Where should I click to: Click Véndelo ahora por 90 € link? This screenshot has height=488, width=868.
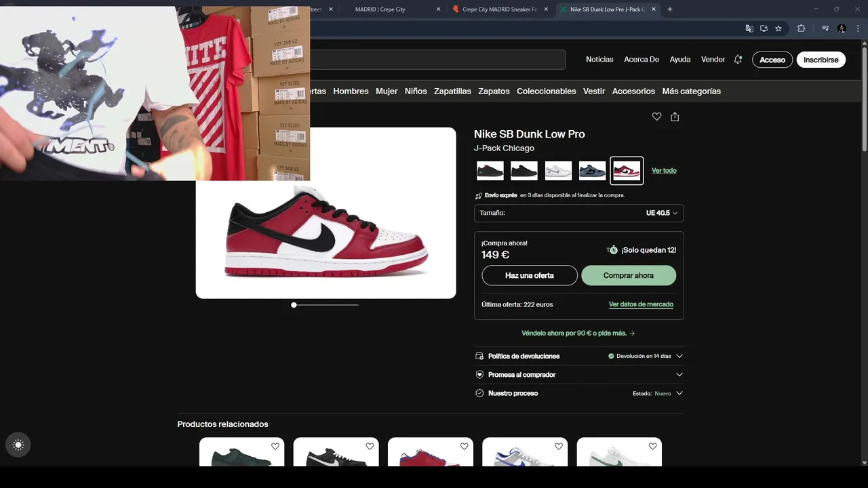click(578, 333)
